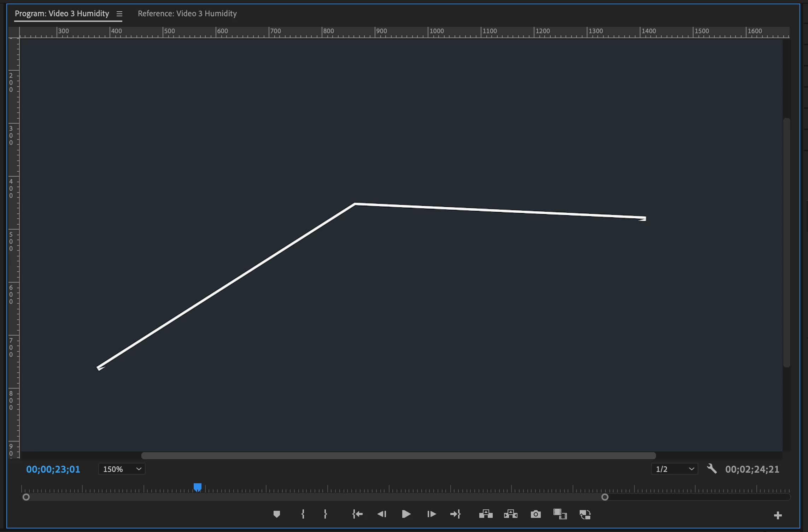
Task: Click the Extract button
Action: click(510, 514)
